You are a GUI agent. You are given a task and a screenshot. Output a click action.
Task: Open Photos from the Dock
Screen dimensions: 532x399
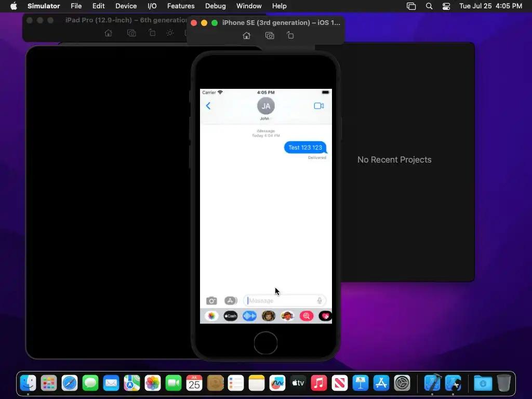pyautogui.click(x=153, y=383)
